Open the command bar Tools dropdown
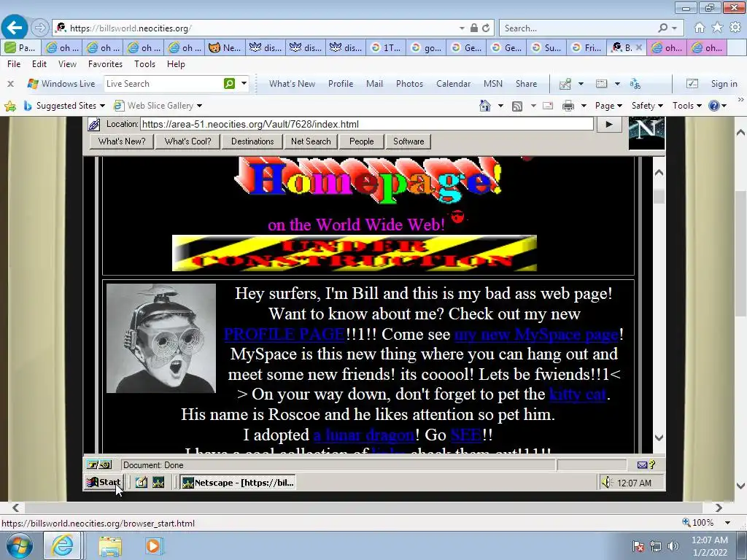 pos(686,106)
